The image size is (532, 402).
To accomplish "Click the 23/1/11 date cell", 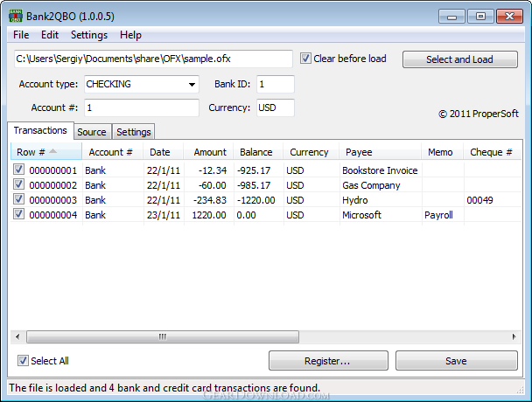I will click(x=164, y=215).
